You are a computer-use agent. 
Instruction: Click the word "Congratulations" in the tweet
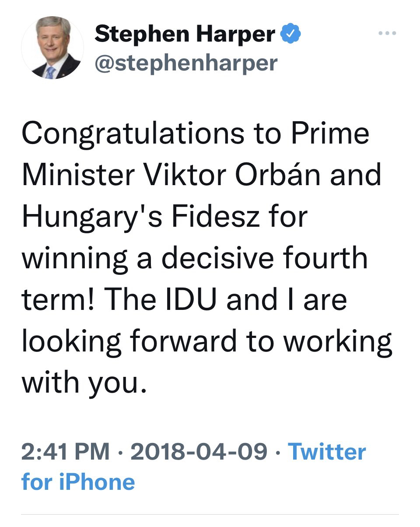(132, 134)
